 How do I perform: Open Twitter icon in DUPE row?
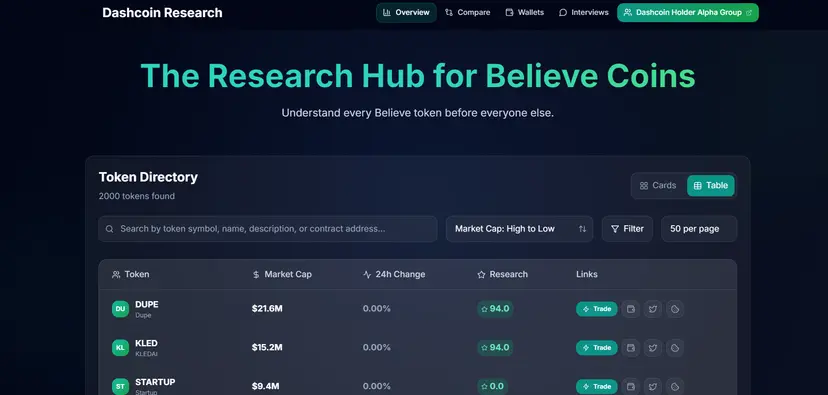tap(653, 309)
